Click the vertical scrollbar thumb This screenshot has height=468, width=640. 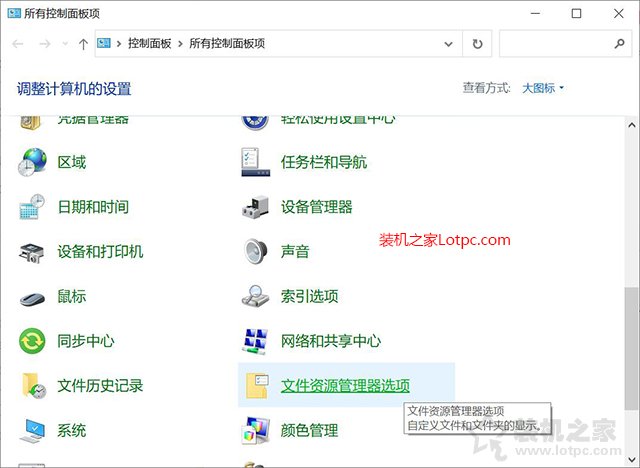[631, 348]
